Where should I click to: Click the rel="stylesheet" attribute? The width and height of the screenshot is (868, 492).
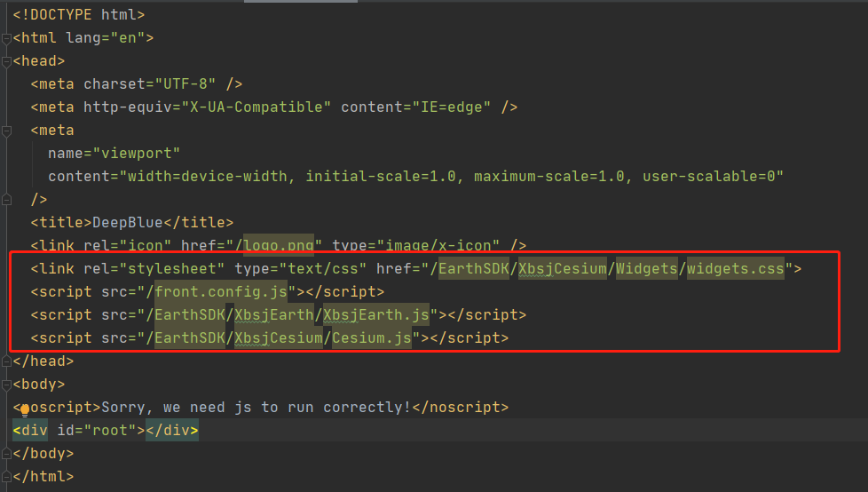154,269
